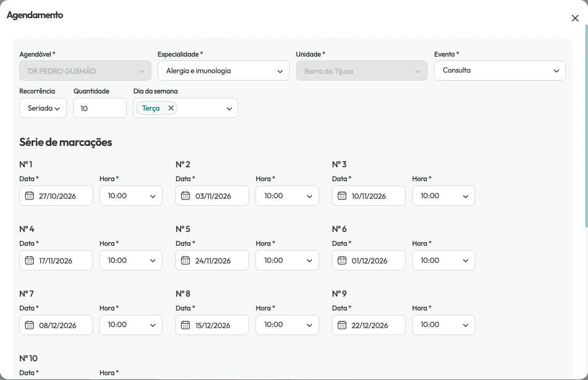The height and width of the screenshot is (380, 588).
Task: Click the date field showing 22/12/2026
Action: pyautogui.click(x=369, y=325)
